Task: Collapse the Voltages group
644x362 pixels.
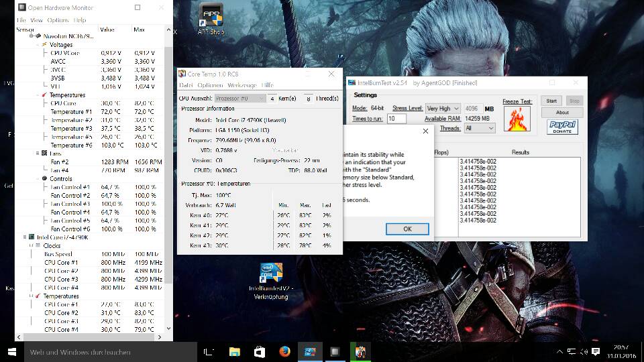Action: (38, 44)
